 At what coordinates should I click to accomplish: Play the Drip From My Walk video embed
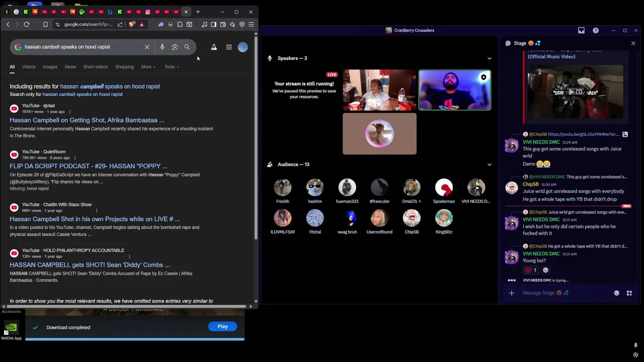[576, 92]
